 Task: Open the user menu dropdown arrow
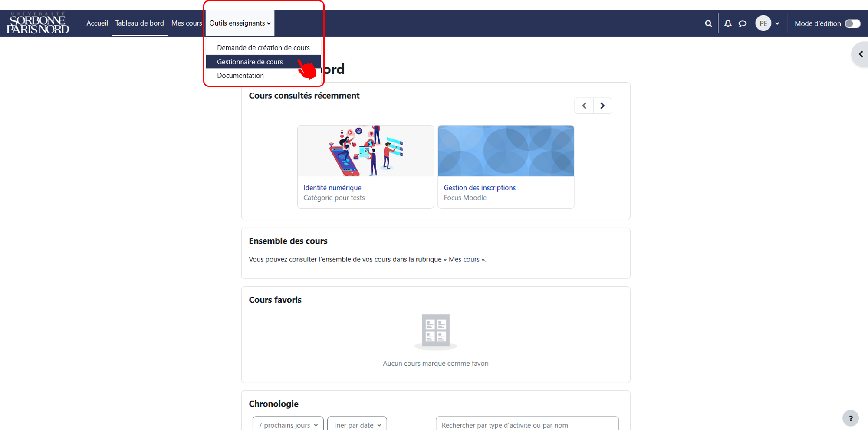click(x=777, y=23)
